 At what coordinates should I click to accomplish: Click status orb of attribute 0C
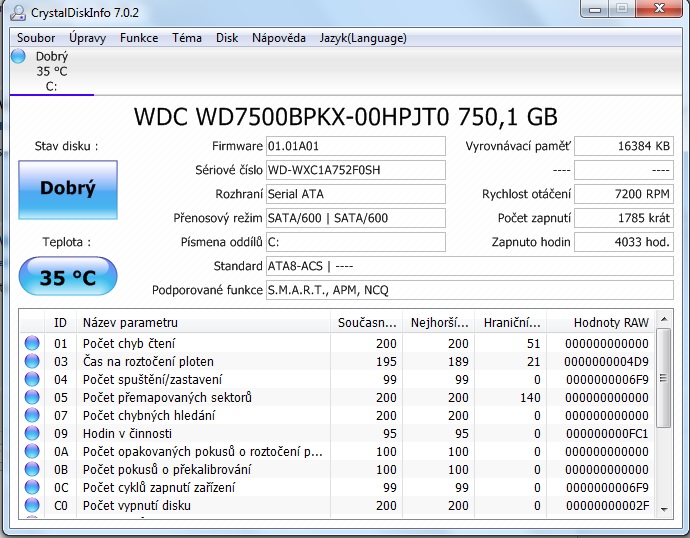click(32, 487)
